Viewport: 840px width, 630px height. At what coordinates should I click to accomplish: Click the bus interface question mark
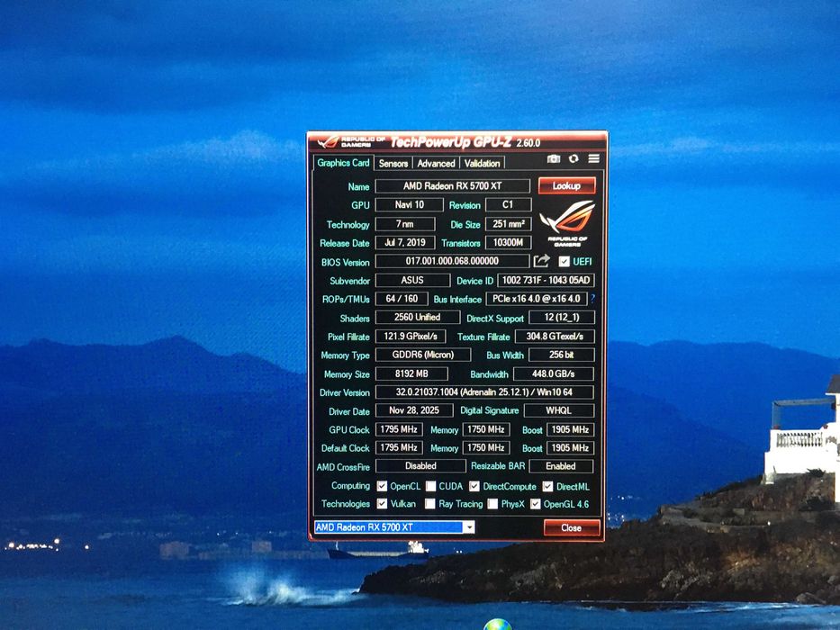tap(592, 299)
